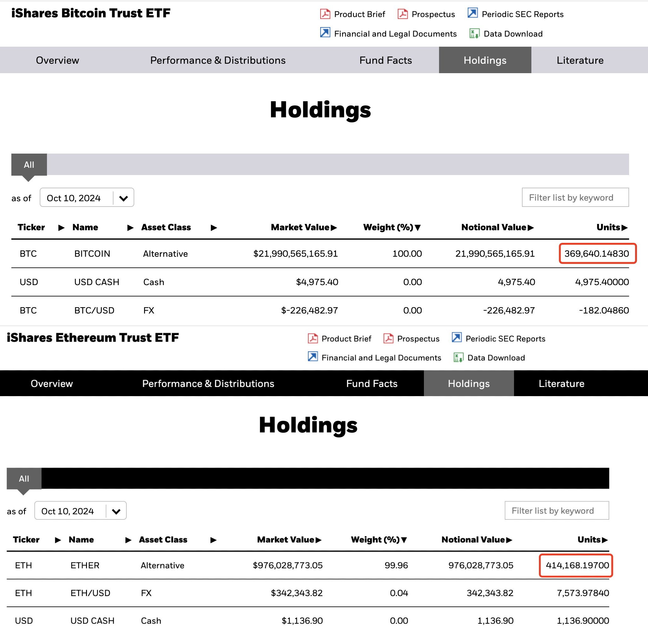Select Bitcoin Trust Holdings tab

485,60
